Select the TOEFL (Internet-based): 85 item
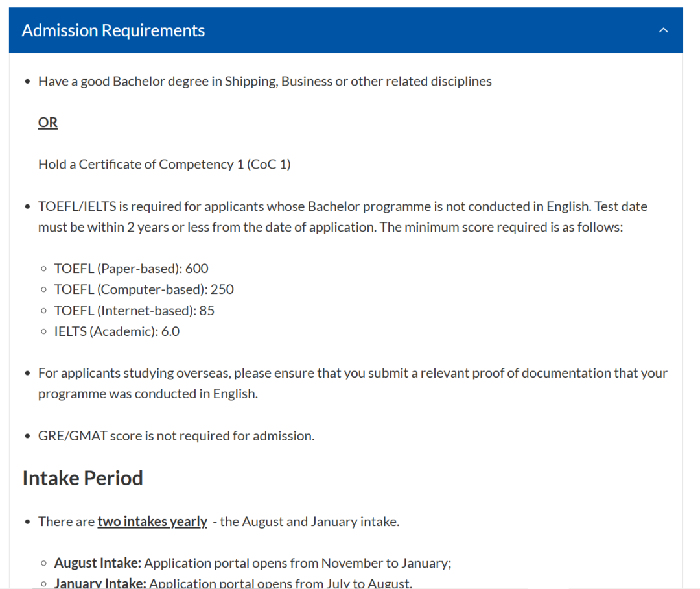700x589 pixels. 134,311
